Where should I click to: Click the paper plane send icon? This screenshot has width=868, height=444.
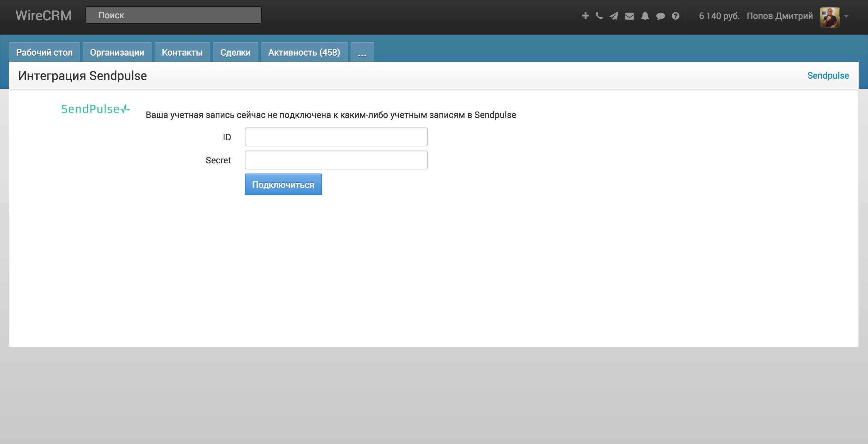[x=614, y=16]
